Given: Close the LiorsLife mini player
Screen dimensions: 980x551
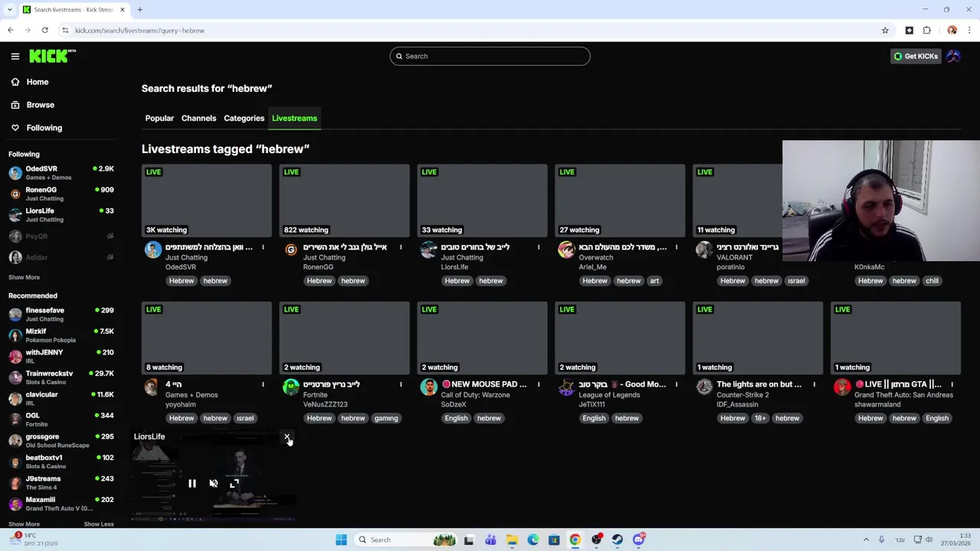Looking at the screenshot, I should (x=287, y=437).
